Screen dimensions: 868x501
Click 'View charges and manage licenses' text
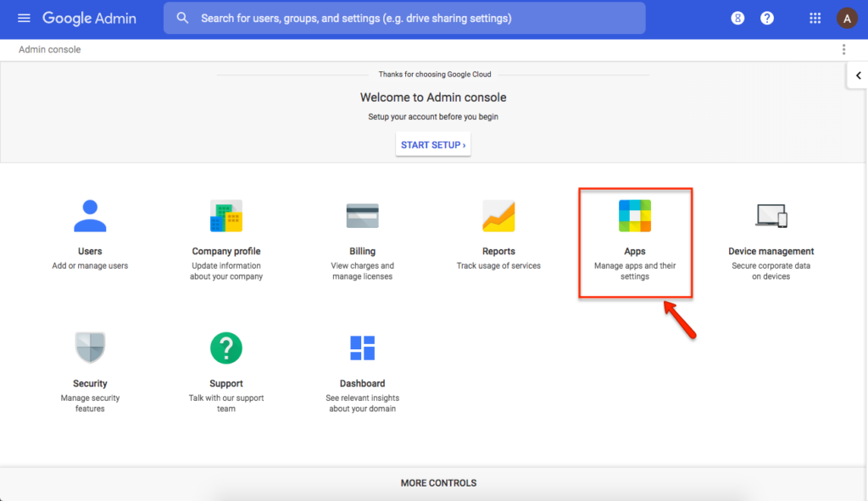coord(362,271)
